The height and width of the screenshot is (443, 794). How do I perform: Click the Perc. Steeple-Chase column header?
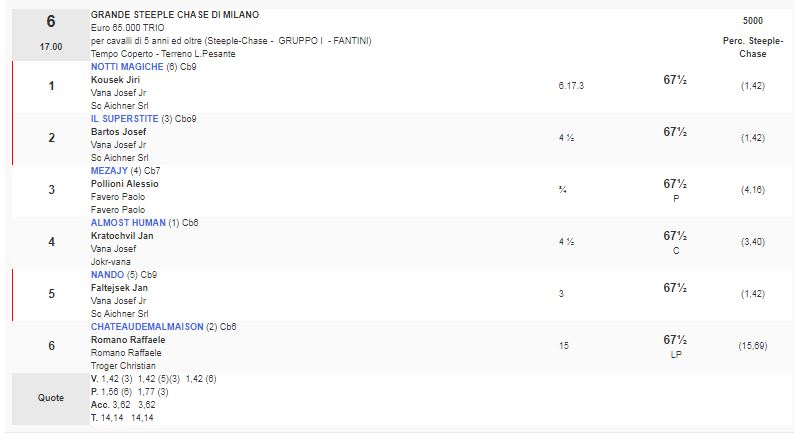click(x=752, y=47)
